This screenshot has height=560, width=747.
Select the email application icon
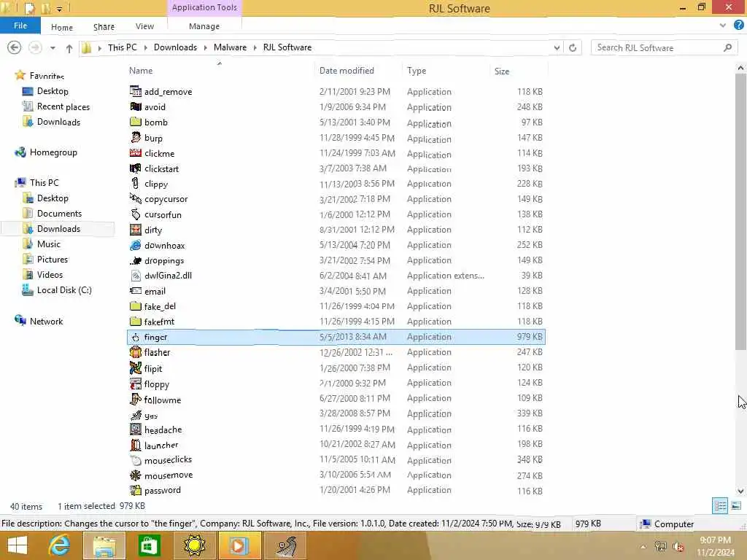[x=136, y=290]
